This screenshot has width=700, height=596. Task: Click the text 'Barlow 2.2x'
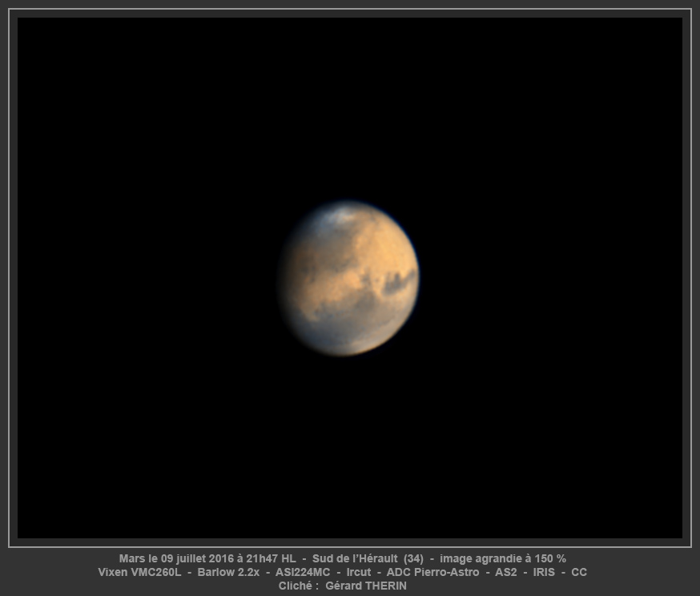click(228, 572)
